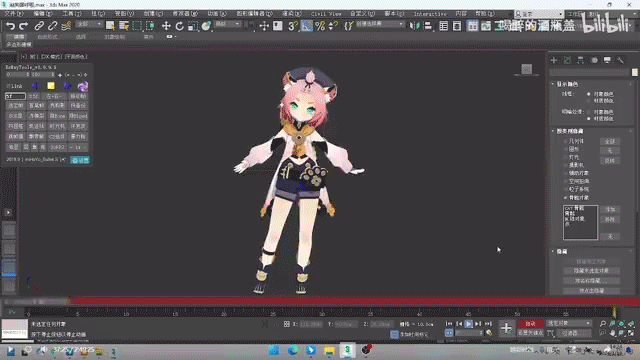The height and width of the screenshot is (360, 640).
Task: Switch to Motion command panel tab
Action: [594, 60]
